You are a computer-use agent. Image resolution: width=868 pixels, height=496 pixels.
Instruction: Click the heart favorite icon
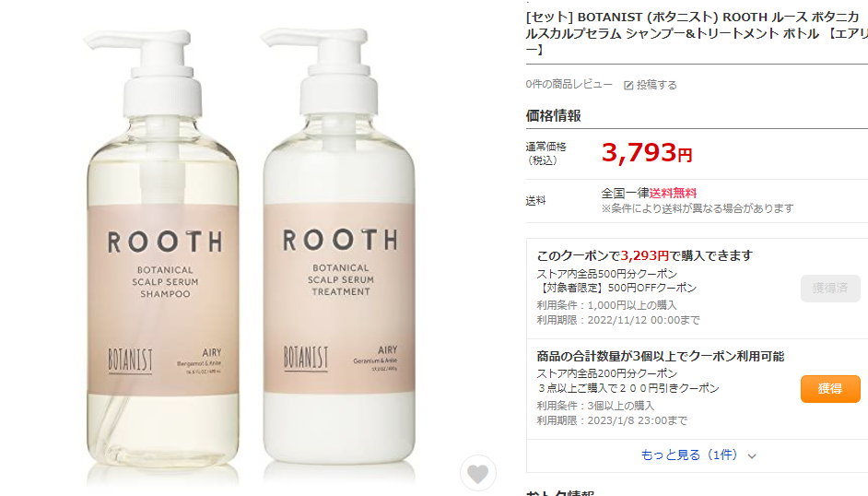[477, 473]
